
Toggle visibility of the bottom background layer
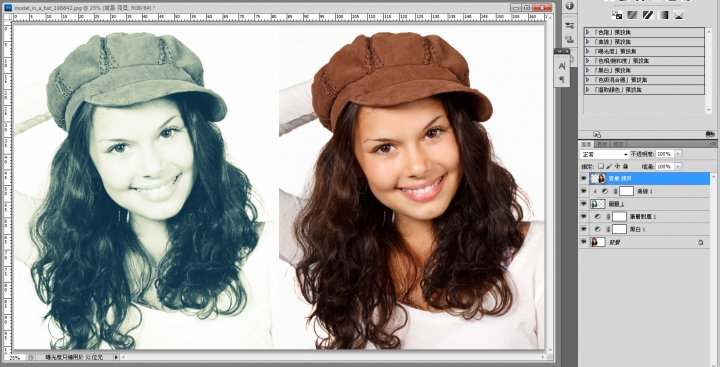(584, 242)
